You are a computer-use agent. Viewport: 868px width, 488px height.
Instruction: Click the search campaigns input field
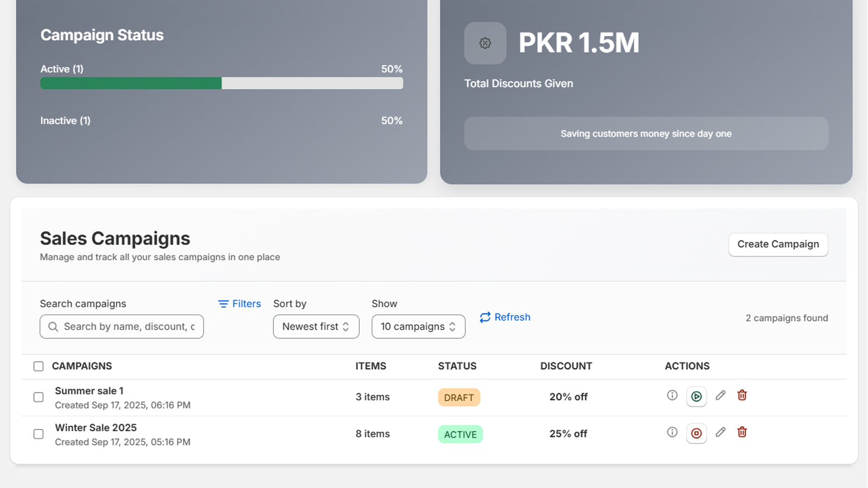[x=121, y=326]
